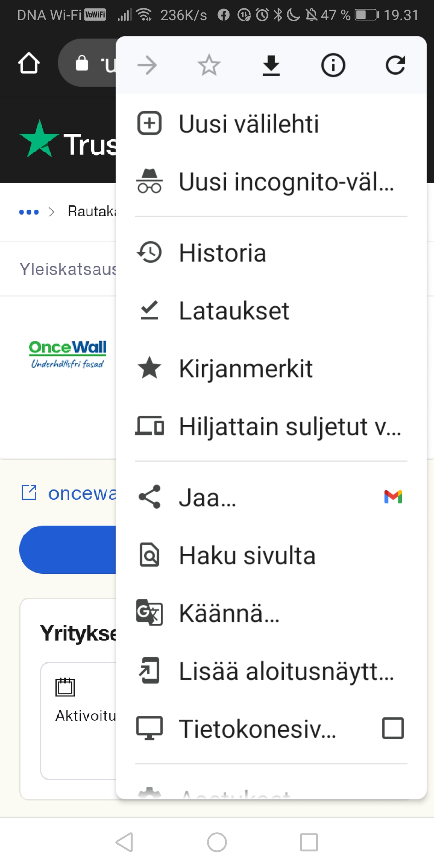The image size is (434, 868).
Task: Tap the download page icon
Action: point(271,65)
